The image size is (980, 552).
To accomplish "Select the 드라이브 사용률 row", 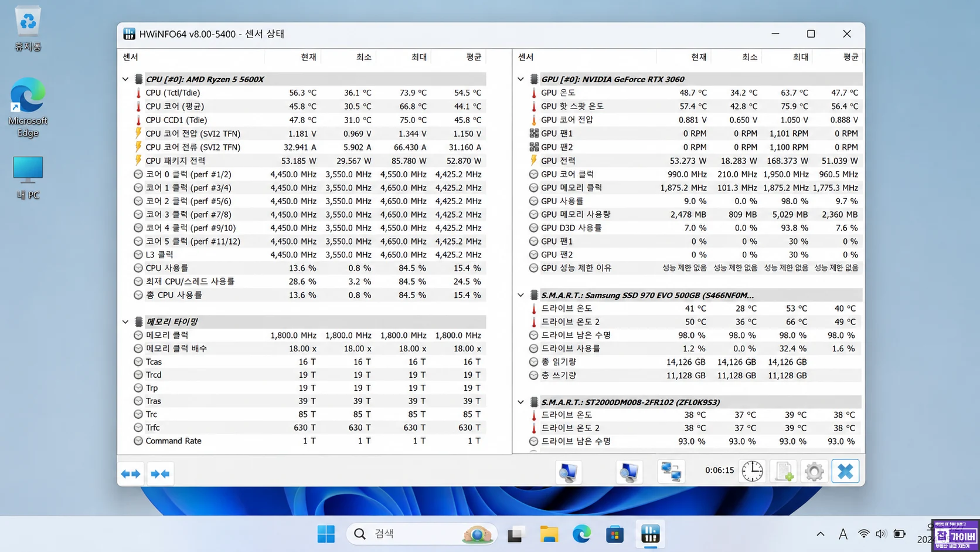I will (x=695, y=348).
